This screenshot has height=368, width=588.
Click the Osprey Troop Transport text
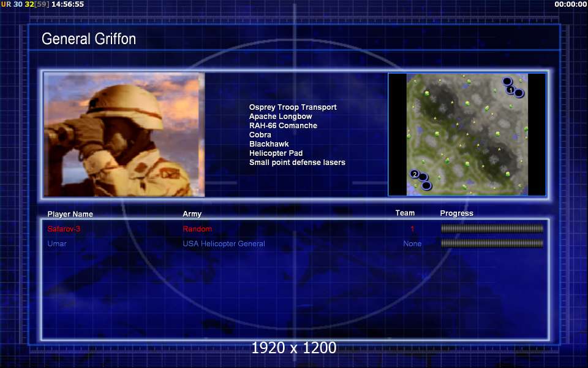(293, 107)
